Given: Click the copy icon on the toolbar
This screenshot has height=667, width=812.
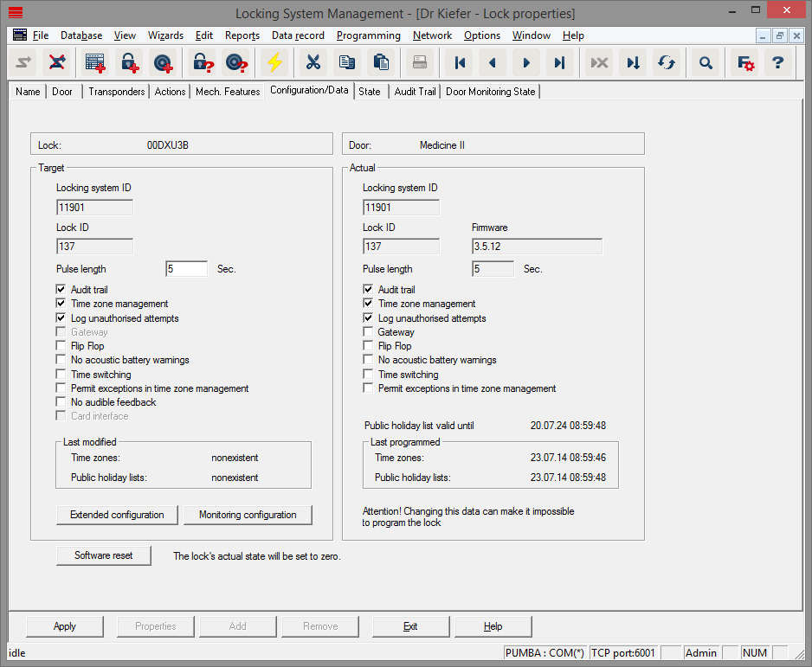Looking at the screenshot, I should click(347, 62).
